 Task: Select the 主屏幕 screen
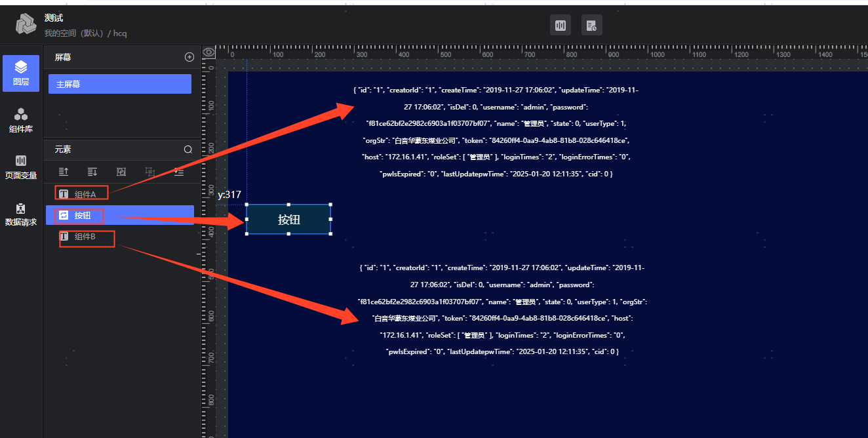[x=120, y=84]
